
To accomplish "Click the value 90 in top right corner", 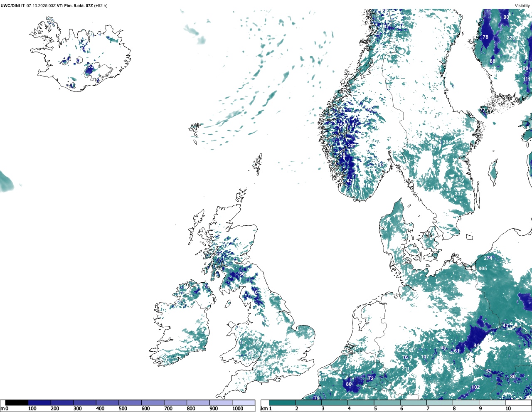I will tap(506, 17).
